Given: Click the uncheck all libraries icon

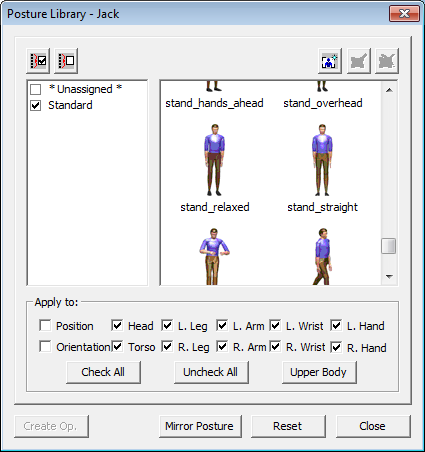Looking at the screenshot, I should tap(66, 61).
